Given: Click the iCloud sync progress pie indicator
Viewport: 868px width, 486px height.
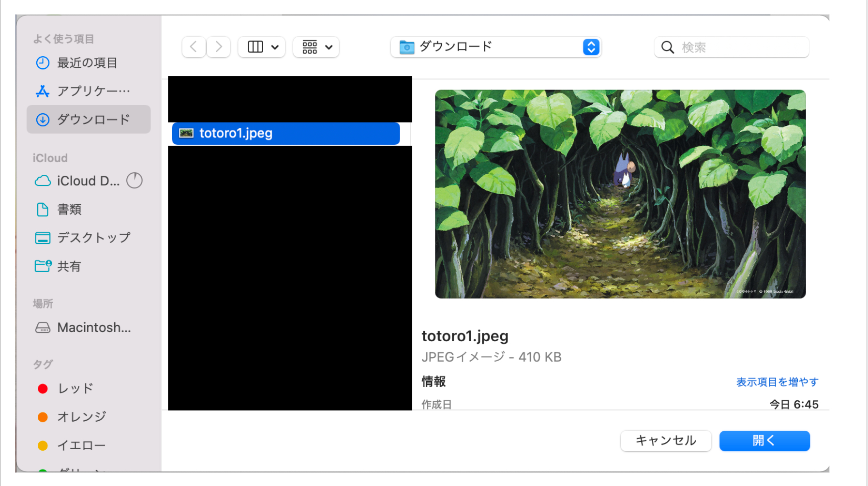Looking at the screenshot, I should click(135, 181).
